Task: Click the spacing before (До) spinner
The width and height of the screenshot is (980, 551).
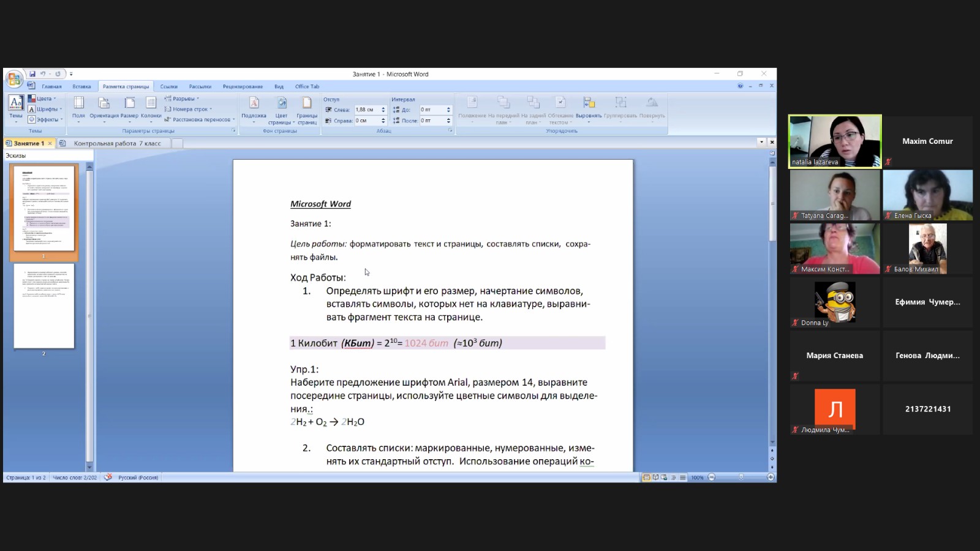Action: (448, 110)
